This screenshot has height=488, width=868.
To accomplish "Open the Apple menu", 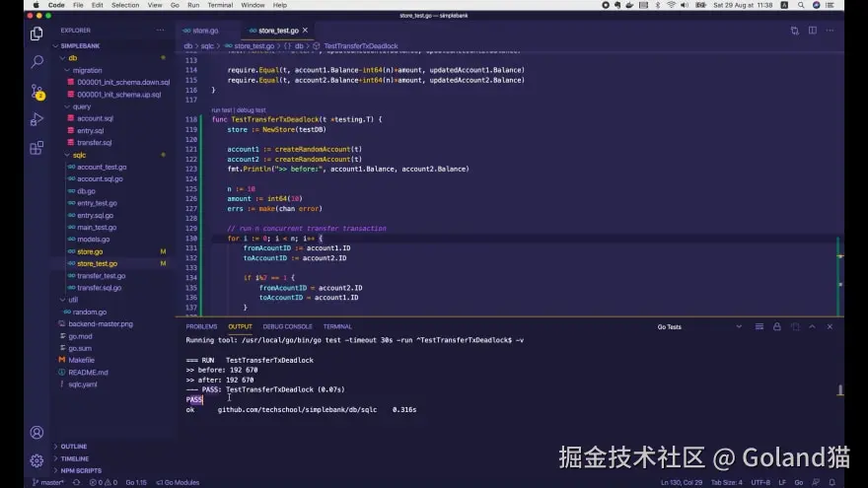I will coord(36,5).
